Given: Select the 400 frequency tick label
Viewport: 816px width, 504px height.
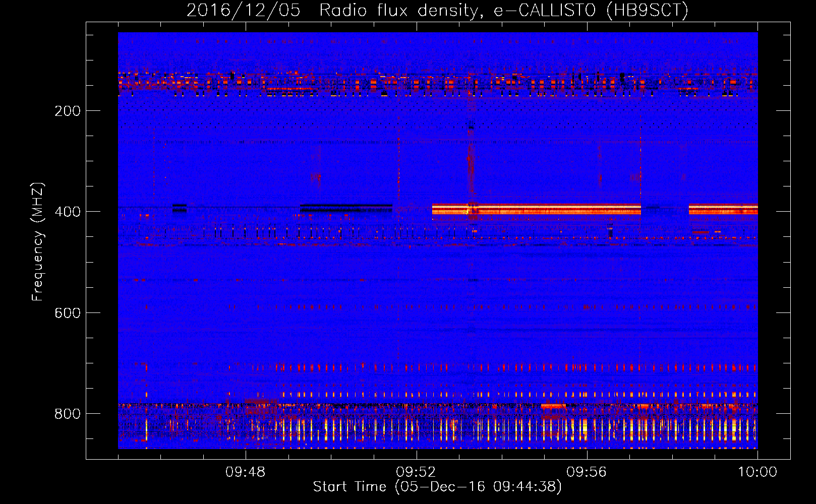Looking at the screenshot, I should [68, 212].
